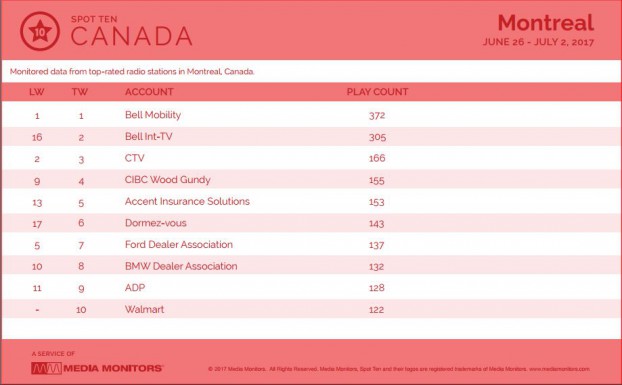Click the Spot Ten star logo icon
This screenshot has height=385, width=622.
coord(40,31)
